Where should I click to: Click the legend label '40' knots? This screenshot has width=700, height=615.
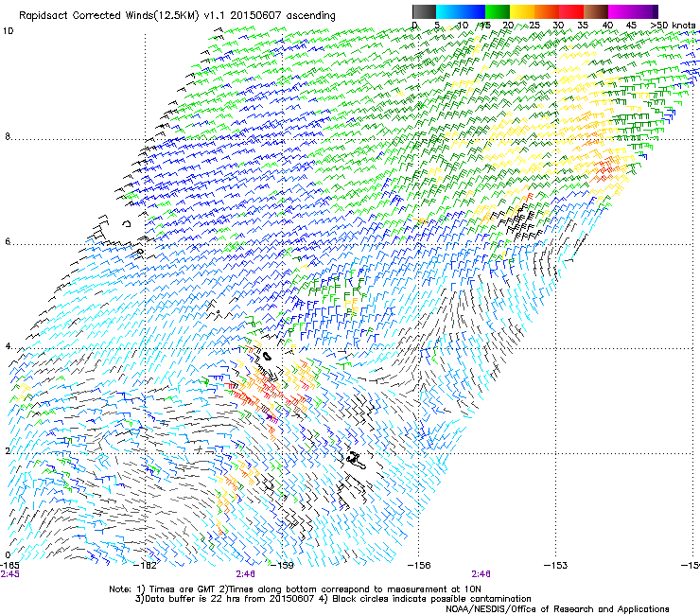607,26
